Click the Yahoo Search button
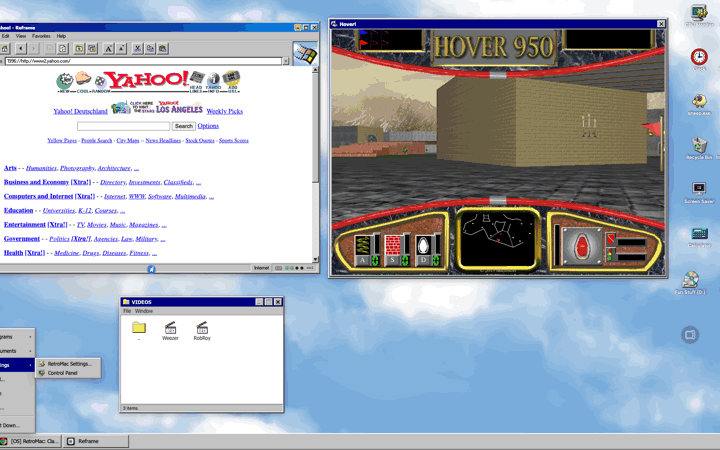Screen dimensions: 720x450 pyautogui.click(x=184, y=126)
